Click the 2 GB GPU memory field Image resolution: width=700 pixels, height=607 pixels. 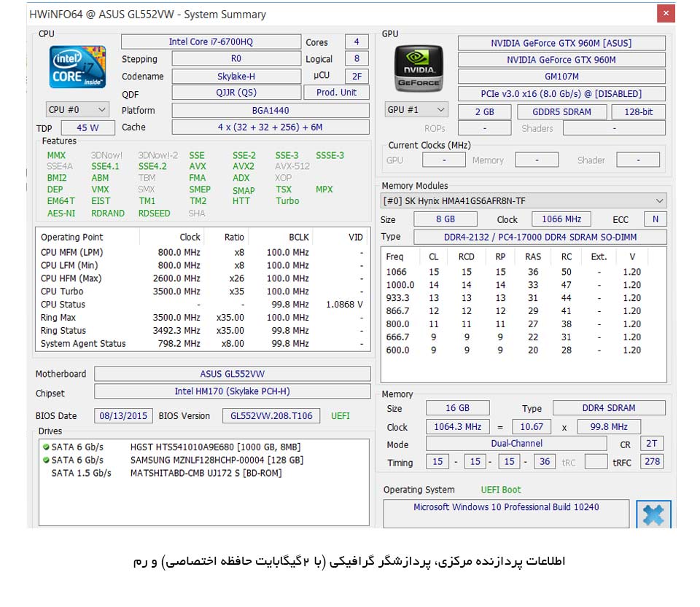point(484,112)
